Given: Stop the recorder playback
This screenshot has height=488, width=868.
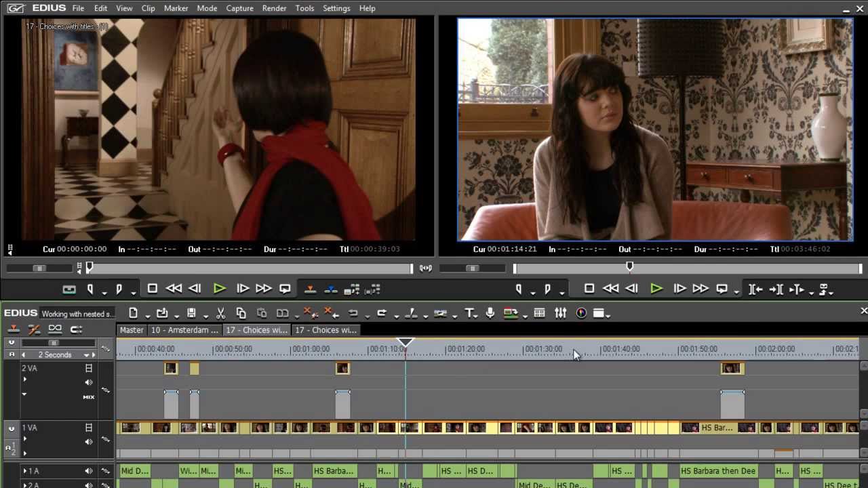Looking at the screenshot, I should (x=589, y=289).
